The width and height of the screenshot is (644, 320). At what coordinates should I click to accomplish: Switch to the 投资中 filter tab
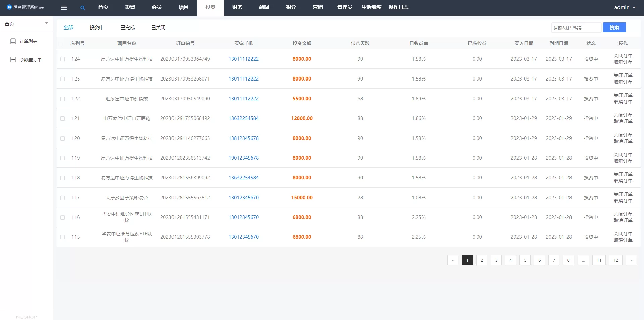[x=96, y=28]
